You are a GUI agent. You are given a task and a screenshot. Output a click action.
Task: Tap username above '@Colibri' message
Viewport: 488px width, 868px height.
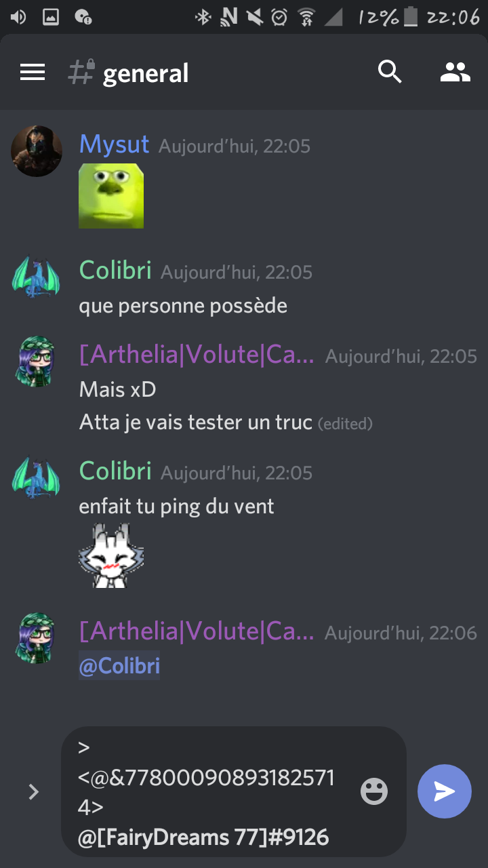click(197, 631)
